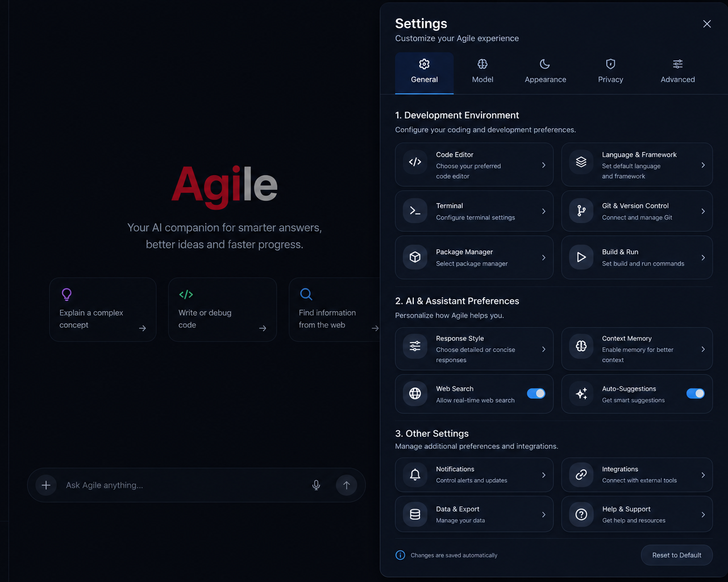Click the Code Editor brackets icon
Screen dimensions: 728x582
coord(415,162)
